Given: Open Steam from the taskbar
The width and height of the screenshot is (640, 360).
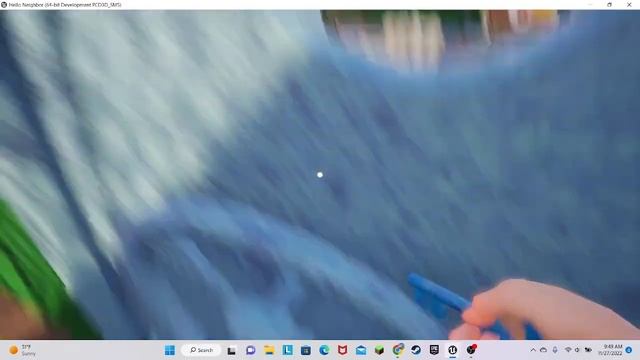Looking at the screenshot, I should (416, 350).
